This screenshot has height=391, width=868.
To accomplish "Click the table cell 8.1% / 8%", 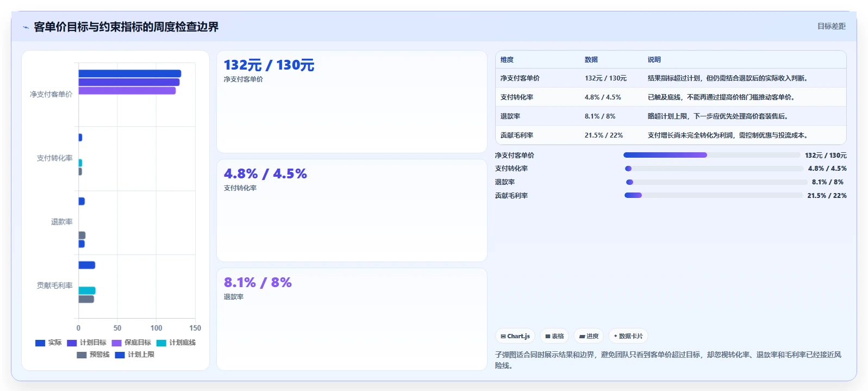I will coord(600,116).
